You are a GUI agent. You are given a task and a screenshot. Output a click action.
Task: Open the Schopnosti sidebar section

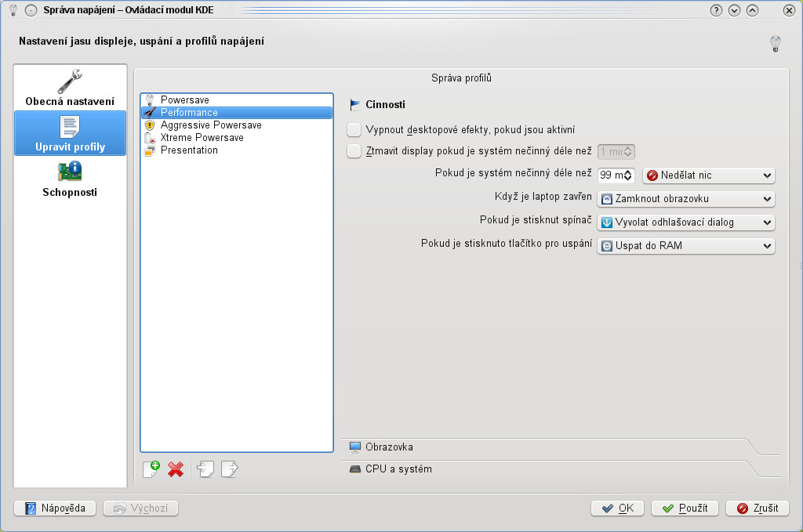coord(70,179)
